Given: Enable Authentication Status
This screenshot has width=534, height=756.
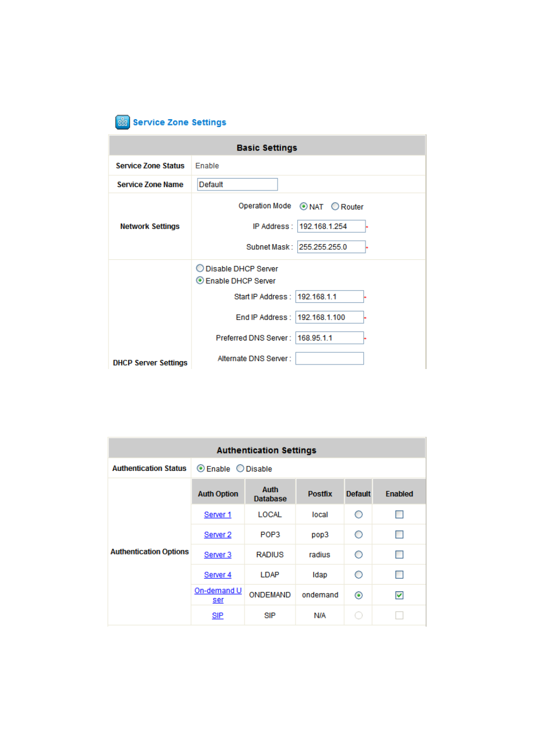Looking at the screenshot, I should (x=200, y=468).
